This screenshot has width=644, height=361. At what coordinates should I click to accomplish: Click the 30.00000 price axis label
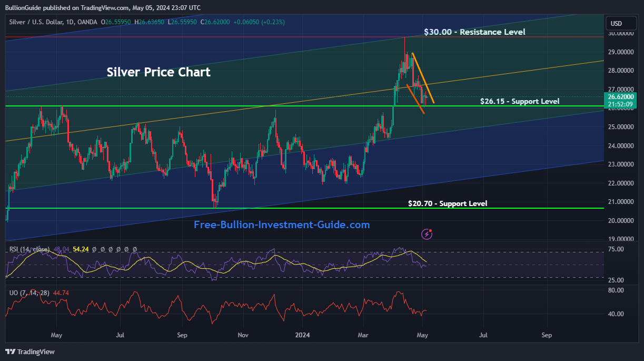click(620, 33)
